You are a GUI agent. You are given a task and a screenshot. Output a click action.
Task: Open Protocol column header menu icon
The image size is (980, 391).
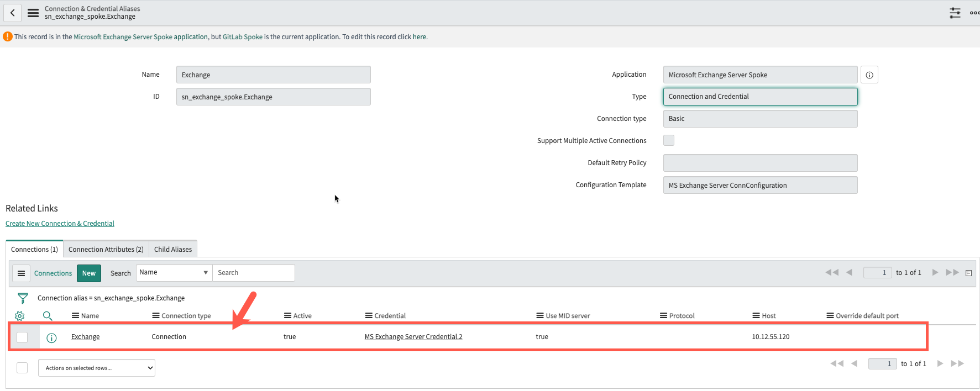(x=663, y=316)
